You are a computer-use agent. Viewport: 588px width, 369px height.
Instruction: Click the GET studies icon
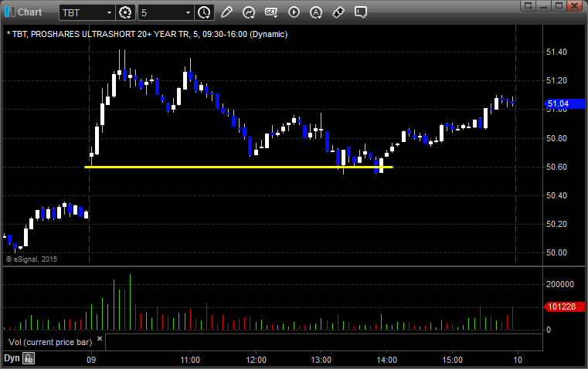click(271, 12)
